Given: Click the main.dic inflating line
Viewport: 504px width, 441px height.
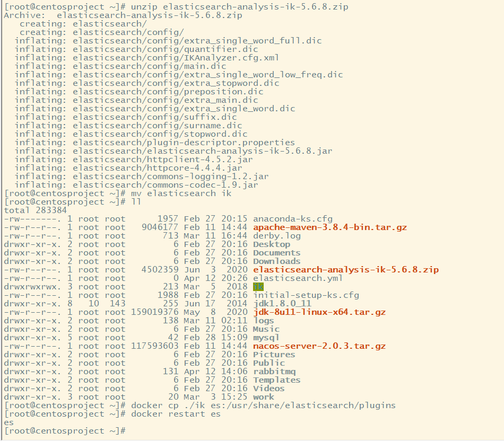Looking at the screenshot, I should [x=120, y=66].
